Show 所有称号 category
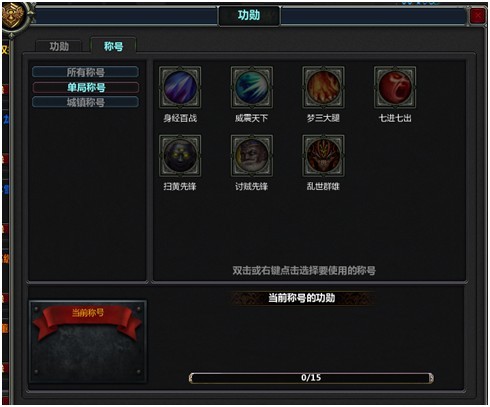The width and height of the screenshot is (490, 407). (x=86, y=72)
